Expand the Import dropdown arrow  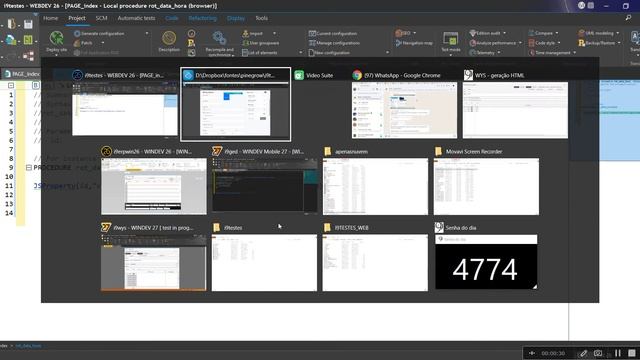click(x=274, y=33)
